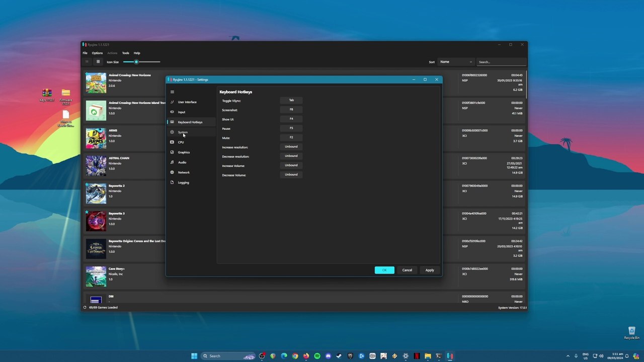Screen dimensions: 644x362
Task: Click the Ryujinx icon in the taskbar
Action: pos(450,356)
